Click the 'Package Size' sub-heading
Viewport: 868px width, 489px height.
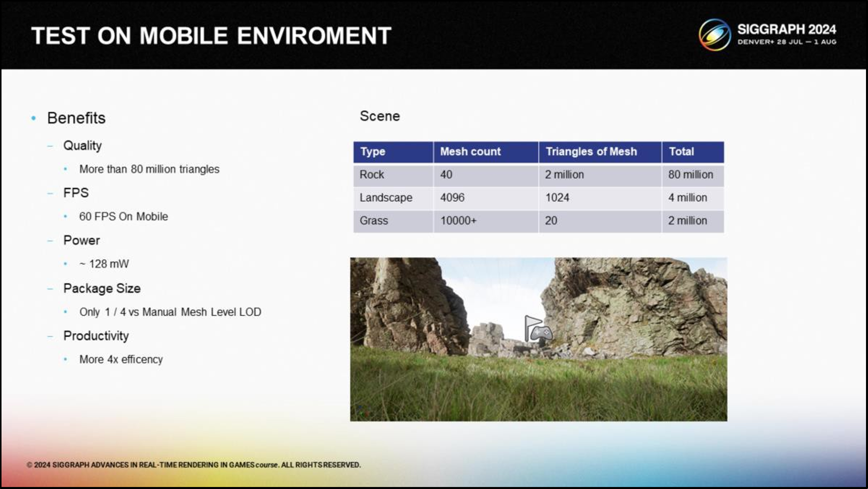(x=102, y=288)
